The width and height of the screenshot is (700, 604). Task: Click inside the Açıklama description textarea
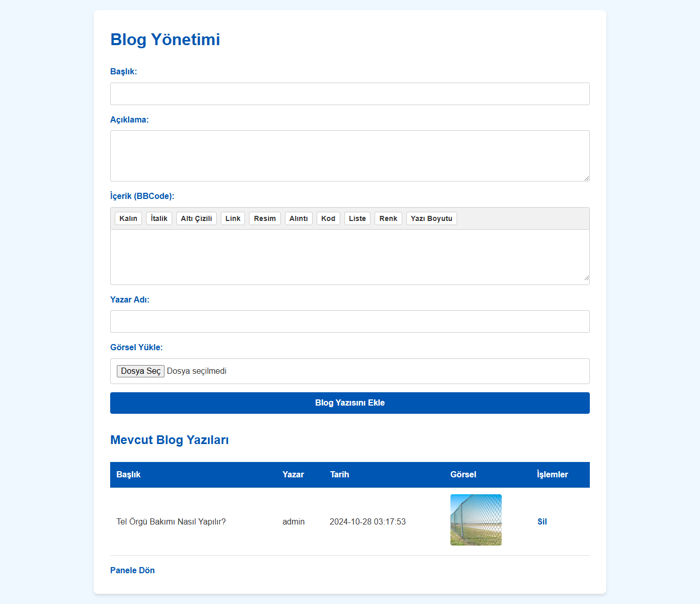(349, 155)
